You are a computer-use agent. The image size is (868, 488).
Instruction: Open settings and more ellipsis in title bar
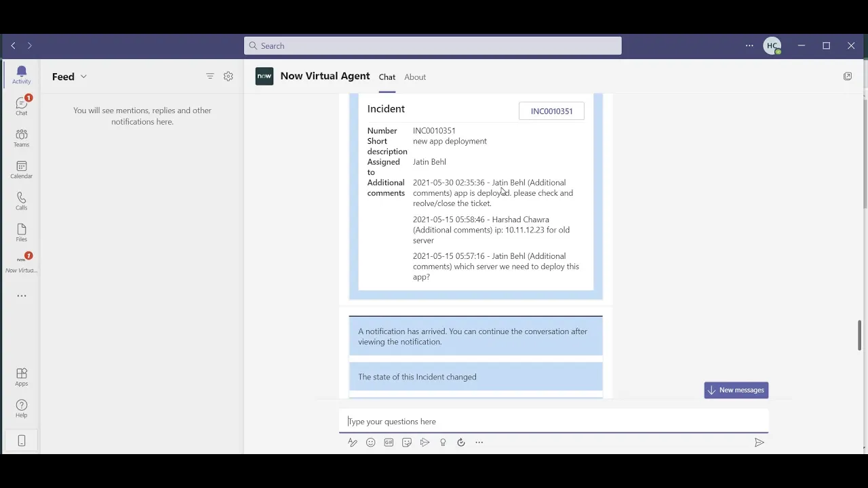click(749, 45)
